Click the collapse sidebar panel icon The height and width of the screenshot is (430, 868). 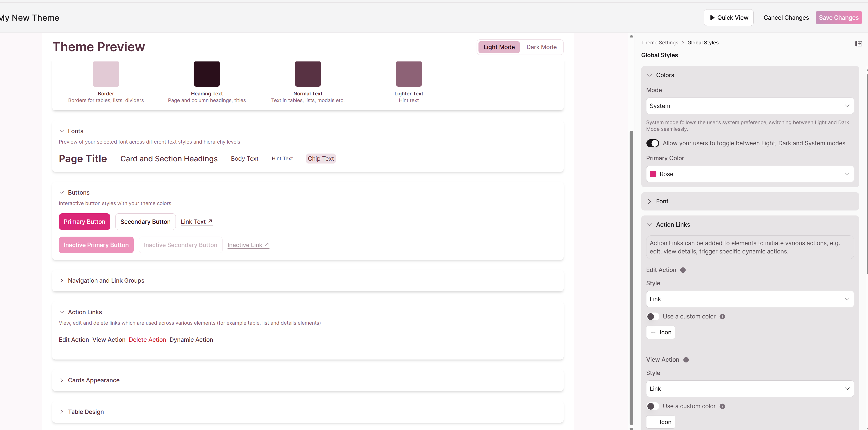858,43
